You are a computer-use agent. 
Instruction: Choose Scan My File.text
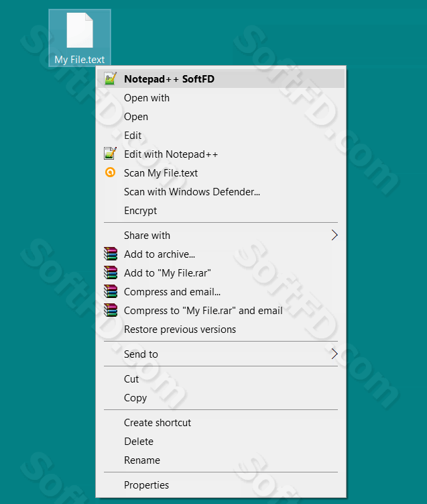click(x=221, y=173)
